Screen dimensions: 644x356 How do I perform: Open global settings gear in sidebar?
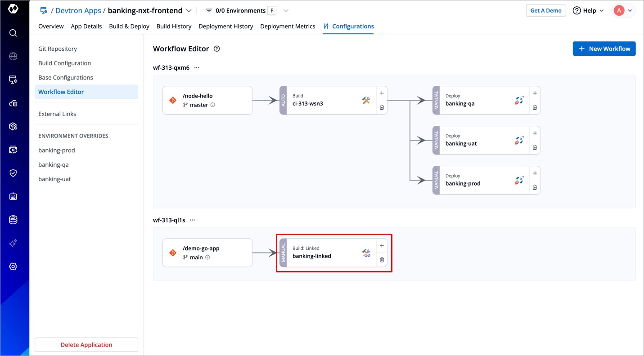(13, 267)
